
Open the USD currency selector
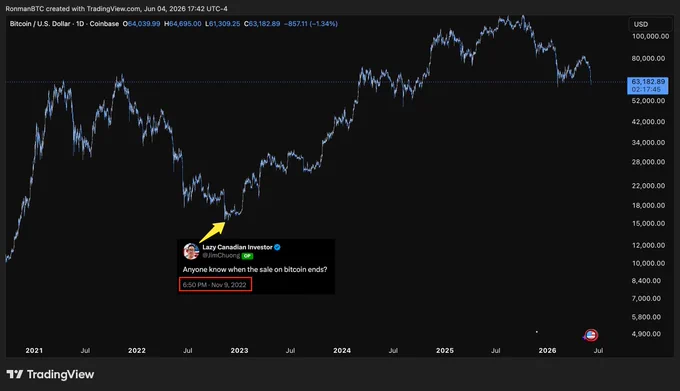coord(649,24)
